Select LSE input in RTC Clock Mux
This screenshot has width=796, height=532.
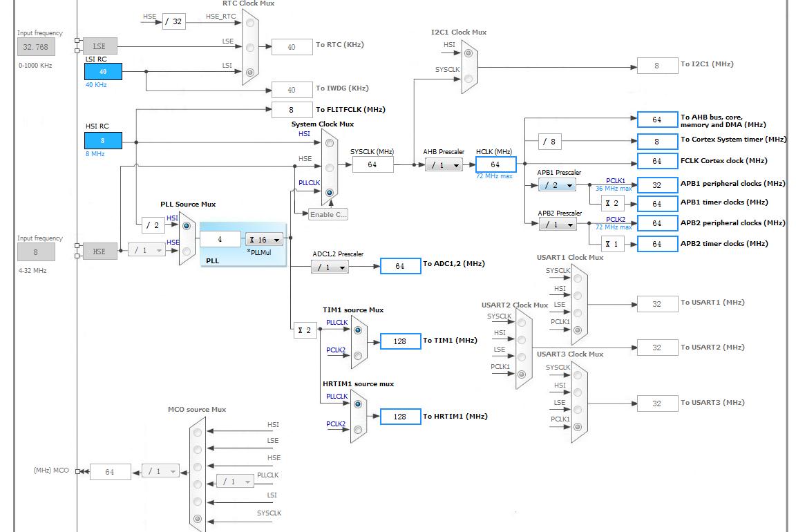tap(249, 48)
